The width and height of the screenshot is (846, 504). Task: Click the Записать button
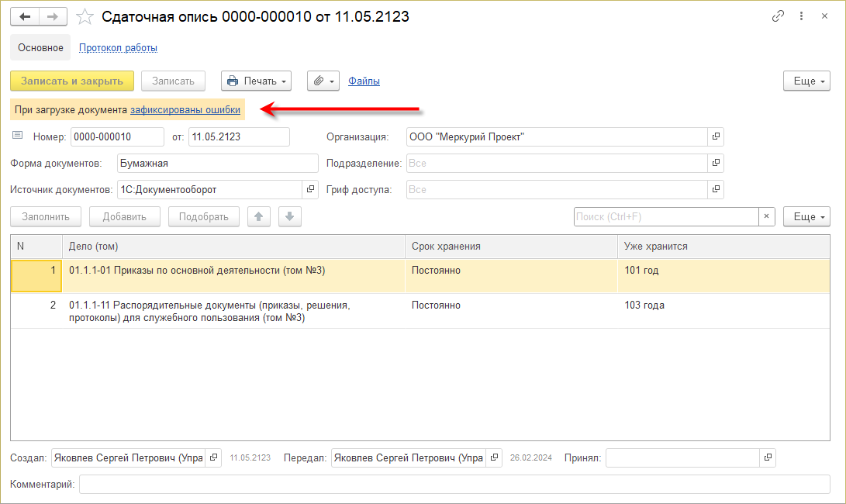pyautogui.click(x=173, y=81)
